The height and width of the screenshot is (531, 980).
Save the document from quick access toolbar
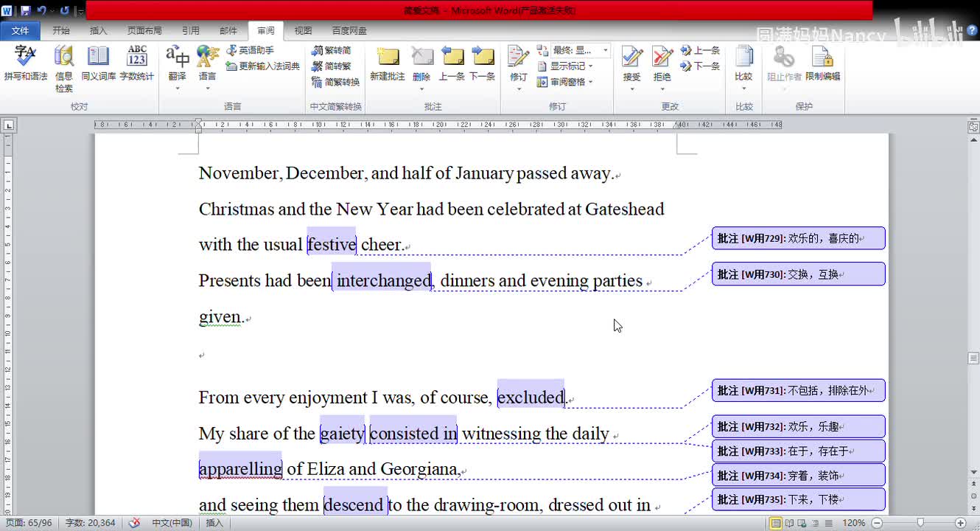[x=25, y=10]
